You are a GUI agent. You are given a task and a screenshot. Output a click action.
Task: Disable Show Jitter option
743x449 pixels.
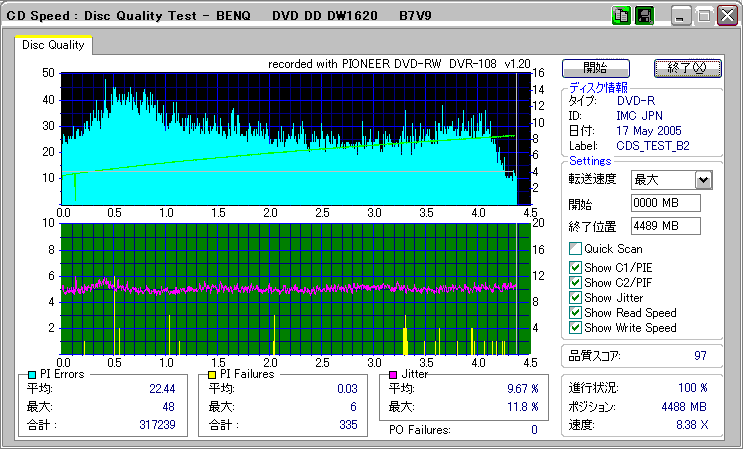pyautogui.click(x=575, y=298)
